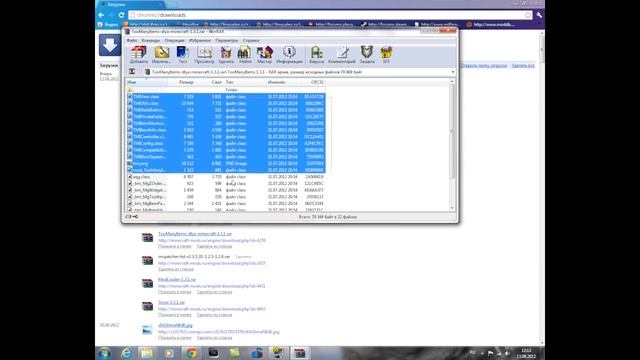Screen dimensions: 640x360
Task: Open the Файл menu in WinRAR
Action: [x=132, y=40]
